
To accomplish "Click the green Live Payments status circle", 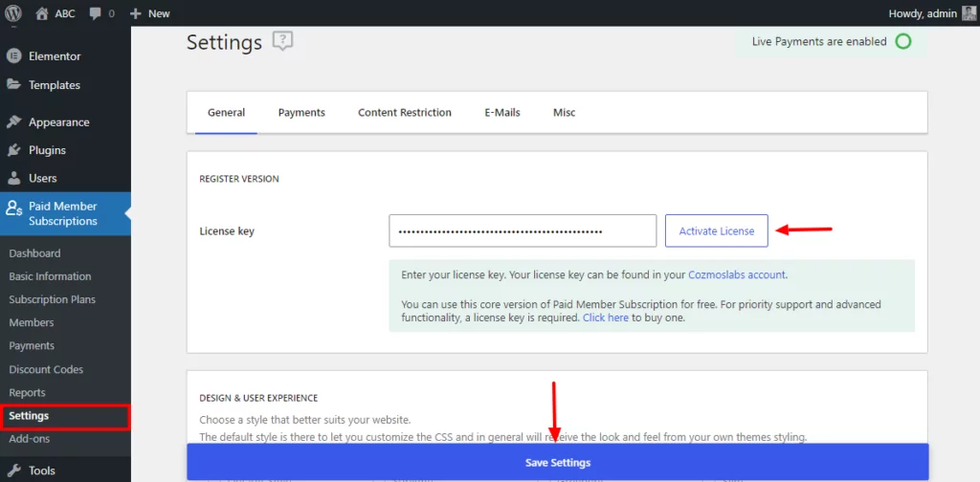I will point(903,42).
